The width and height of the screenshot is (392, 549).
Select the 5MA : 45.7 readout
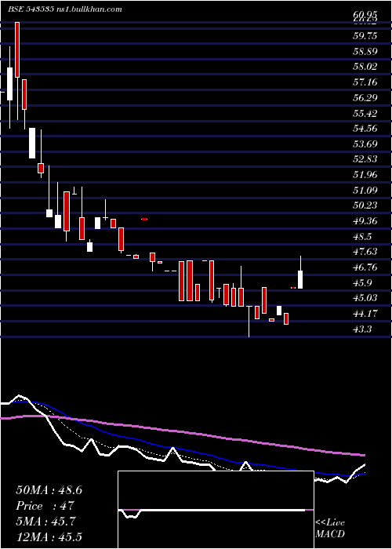[x=45, y=522]
